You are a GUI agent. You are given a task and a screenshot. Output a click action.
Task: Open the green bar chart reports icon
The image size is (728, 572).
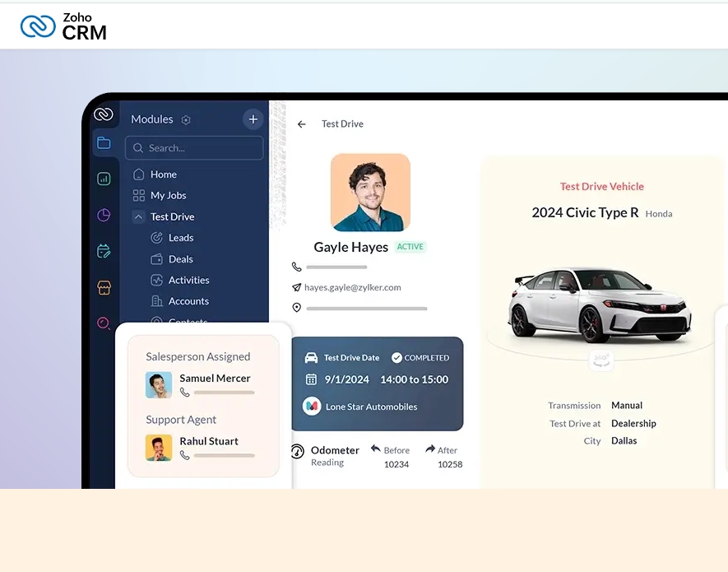tap(104, 179)
